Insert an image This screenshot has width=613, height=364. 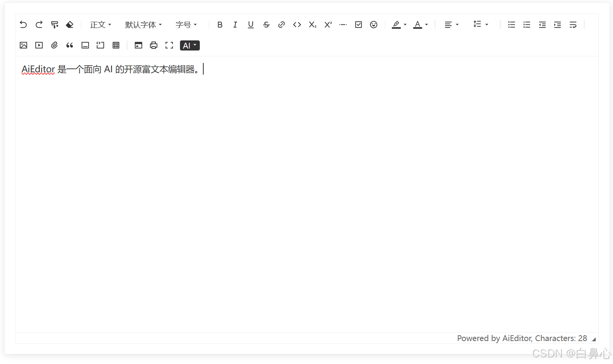click(x=23, y=45)
